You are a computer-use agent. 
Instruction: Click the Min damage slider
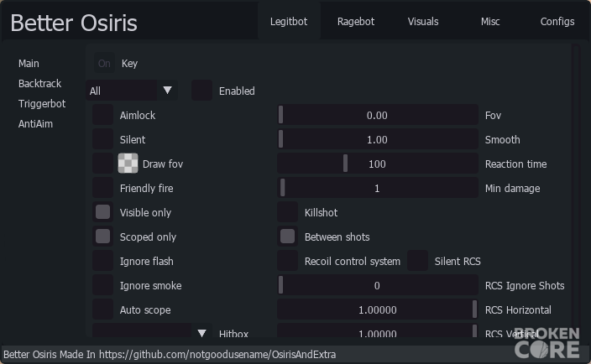(x=378, y=188)
